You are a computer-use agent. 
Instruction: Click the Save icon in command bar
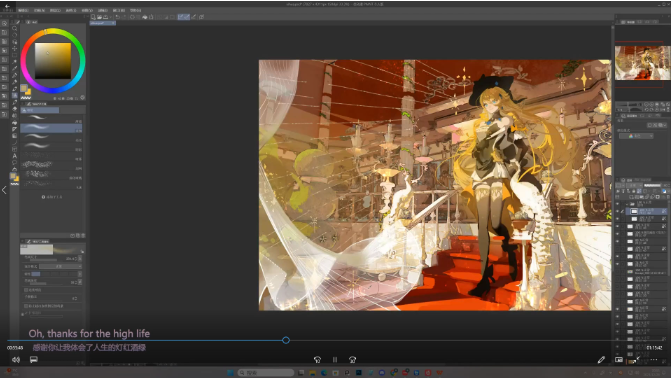(105, 17)
